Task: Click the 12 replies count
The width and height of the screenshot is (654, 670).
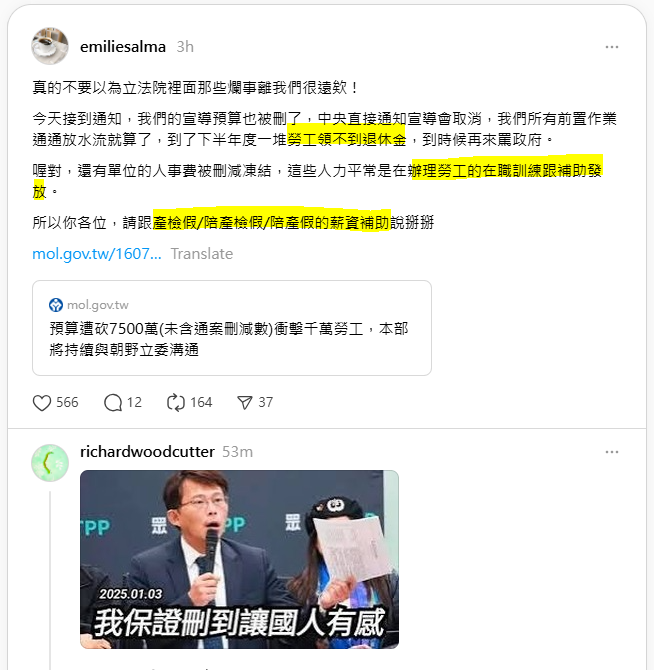Action: [x=134, y=403]
